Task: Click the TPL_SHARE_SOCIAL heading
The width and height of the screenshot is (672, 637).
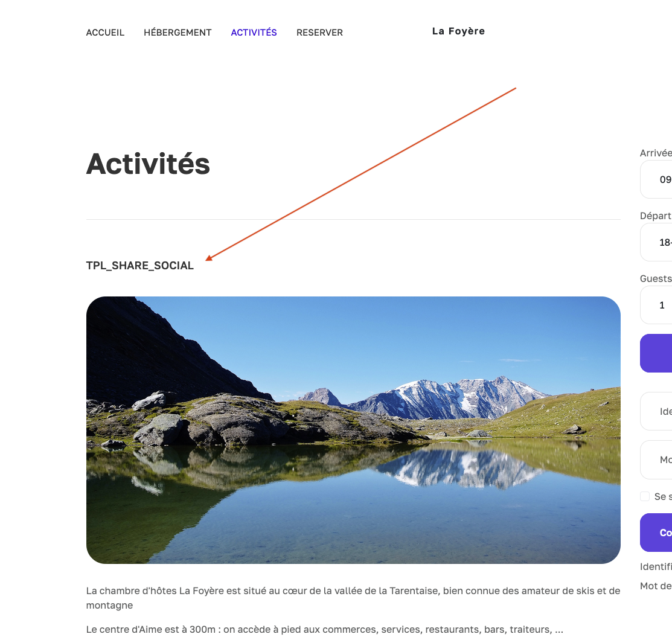Action: (x=139, y=266)
